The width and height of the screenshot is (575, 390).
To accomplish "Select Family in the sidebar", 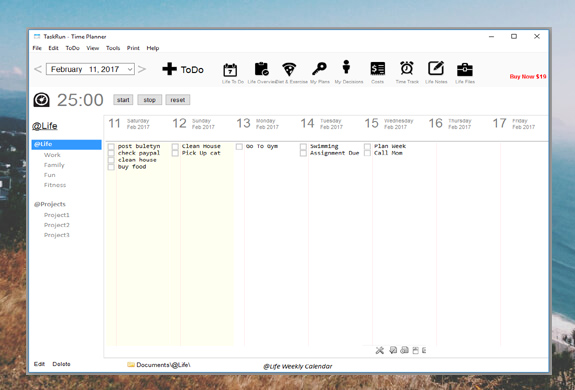I will [x=54, y=165].
